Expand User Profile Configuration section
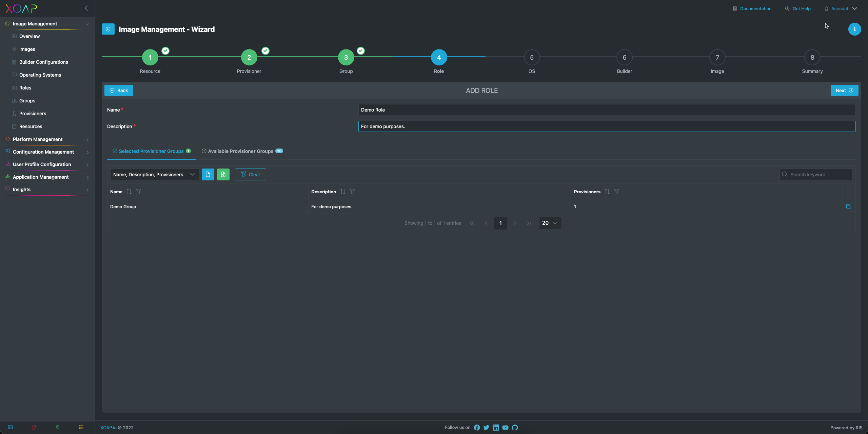The height and width of the screenshot is (434, 868). click(47, 164)
